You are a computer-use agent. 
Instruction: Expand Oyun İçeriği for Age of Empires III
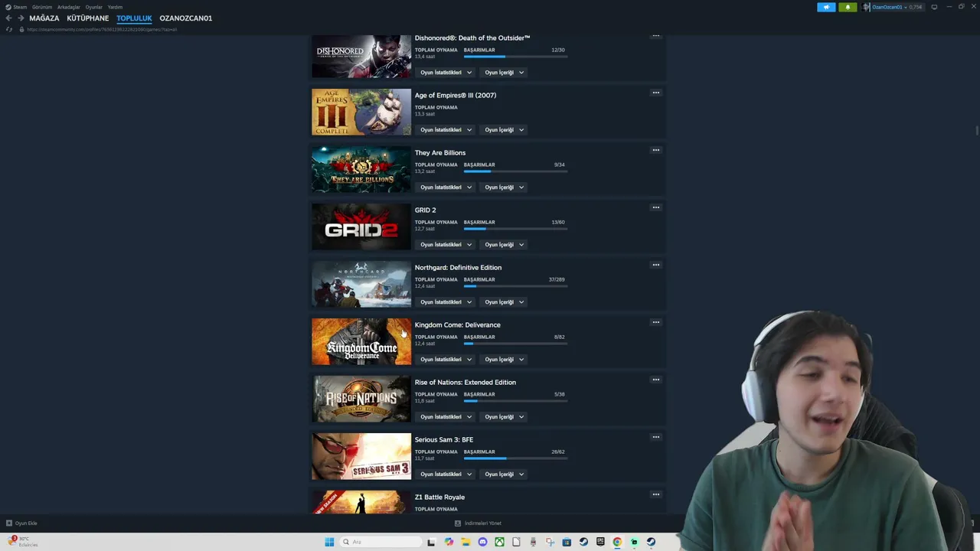tap(504, 130)
